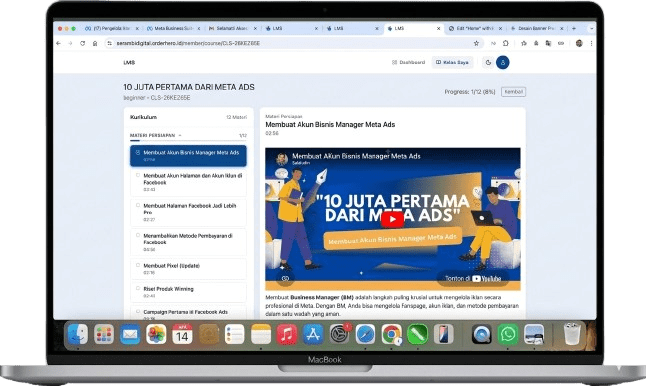This screenshot has height=386, width=646.
Task: Switch to the Selamat! Akun tab
Action: 233,28
